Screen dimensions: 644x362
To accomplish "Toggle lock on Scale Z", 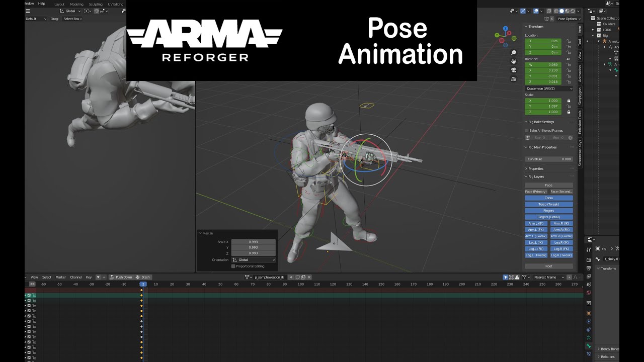I will click(x=569, y=112).
